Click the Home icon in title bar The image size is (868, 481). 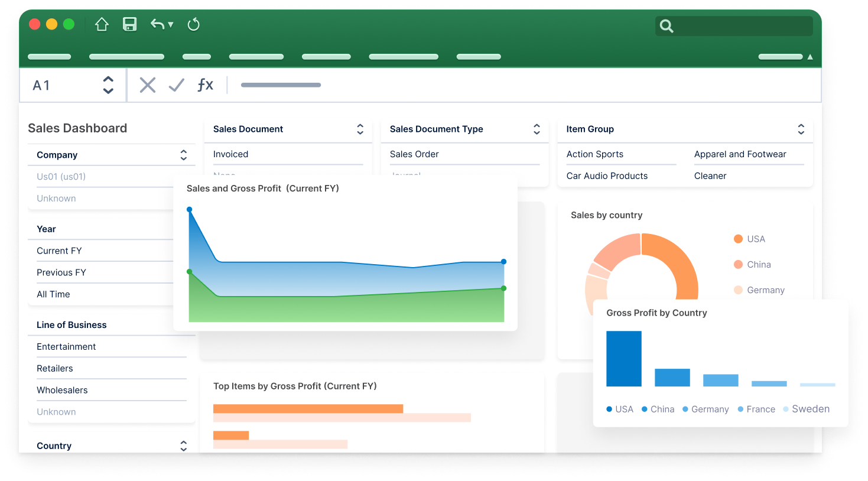click(102, 24)
